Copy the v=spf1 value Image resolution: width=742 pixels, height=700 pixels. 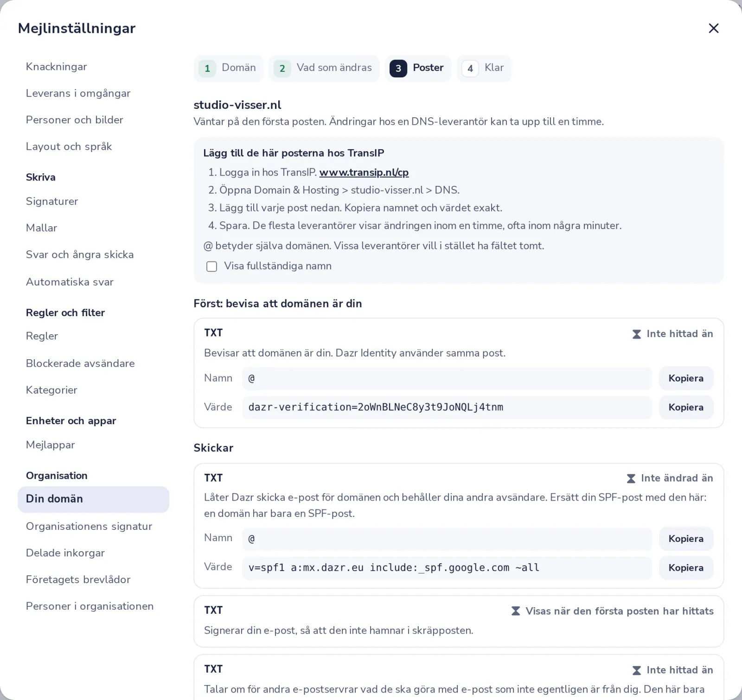click(x=686, y=568)
